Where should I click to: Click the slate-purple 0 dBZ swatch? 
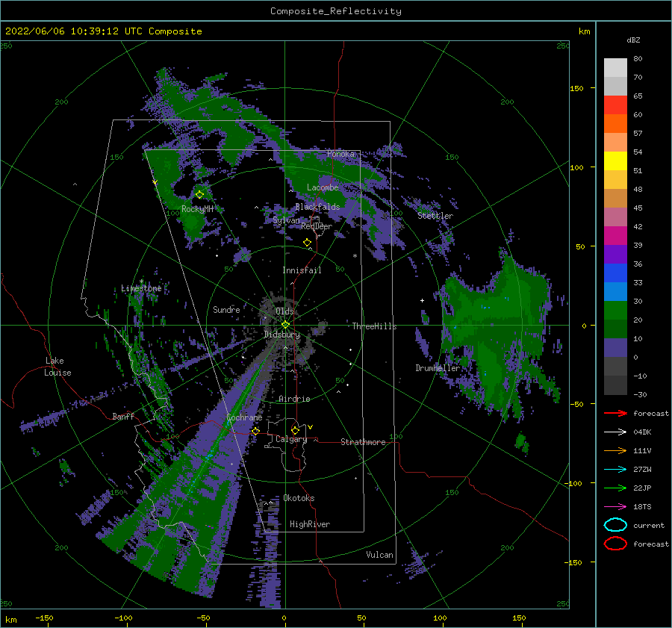point(615,348)
